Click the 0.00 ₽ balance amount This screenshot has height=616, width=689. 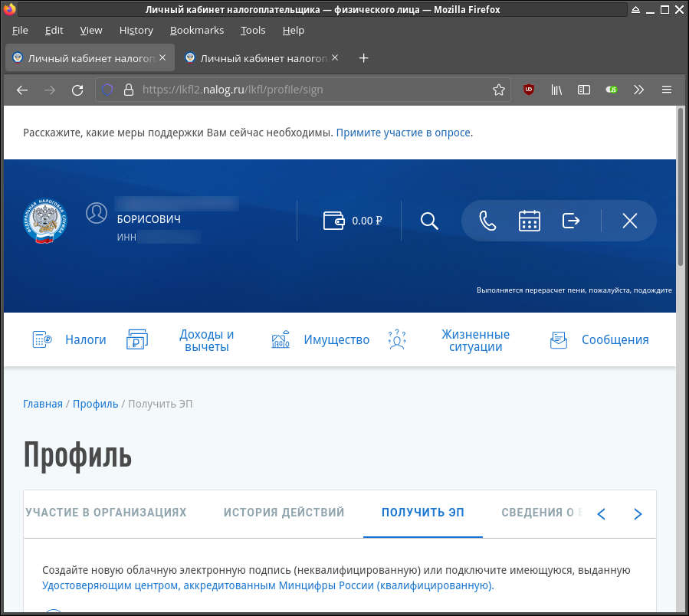(367, 221)
